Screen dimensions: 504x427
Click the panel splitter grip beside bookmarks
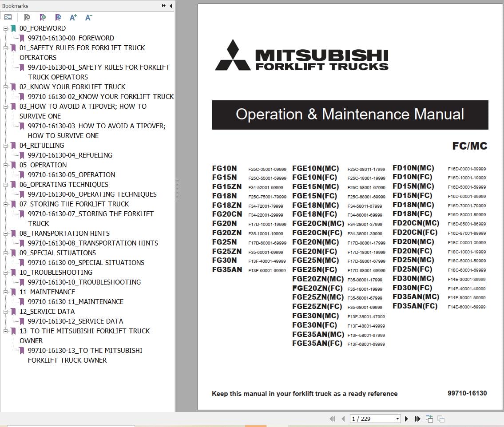point(177,190)
